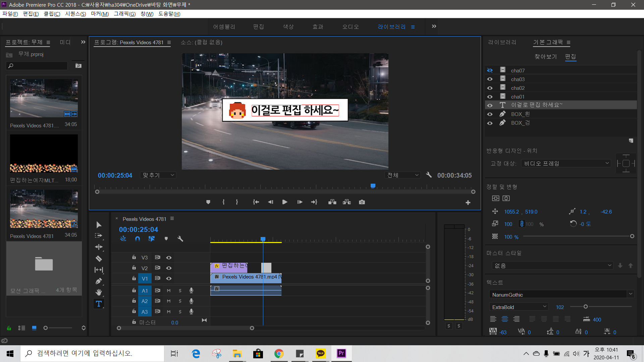The image size is (644, 362).
Task: Click the 찾아보기 tab in Essential Graphics
Action: (545, 57)
